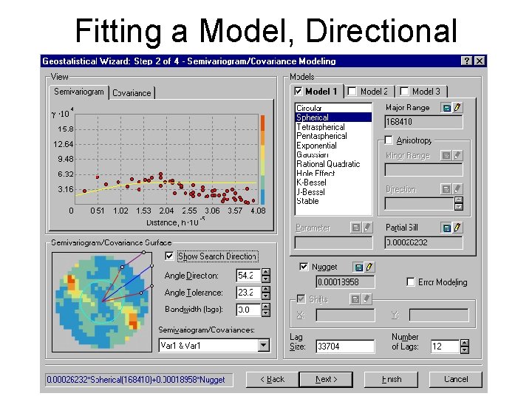The image size is (532, 399).
Task: Click the Major Range input field
Action: point(423,122)
